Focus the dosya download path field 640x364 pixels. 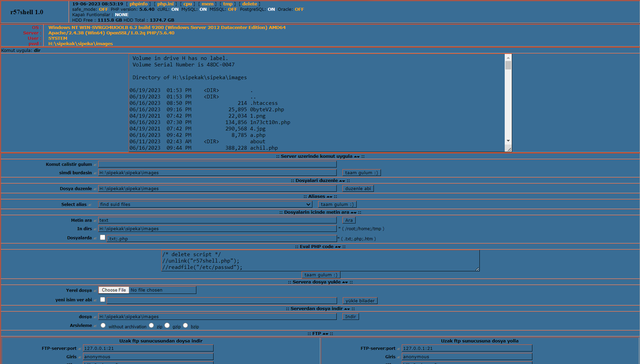tap(217, 316)
